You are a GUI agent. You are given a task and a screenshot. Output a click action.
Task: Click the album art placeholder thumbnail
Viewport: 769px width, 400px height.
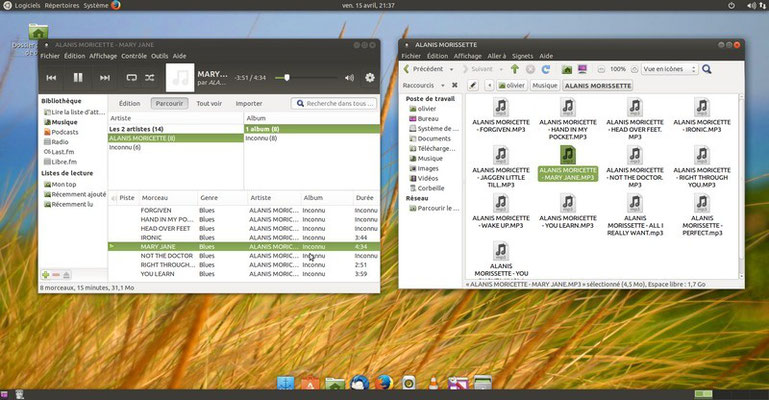click(x=180, y=77)
